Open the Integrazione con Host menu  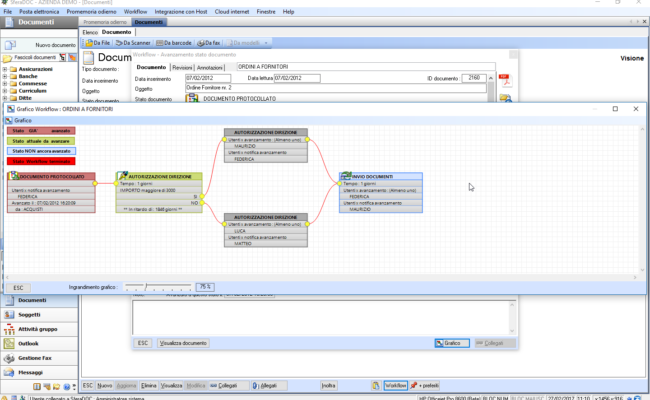(181, 12)
